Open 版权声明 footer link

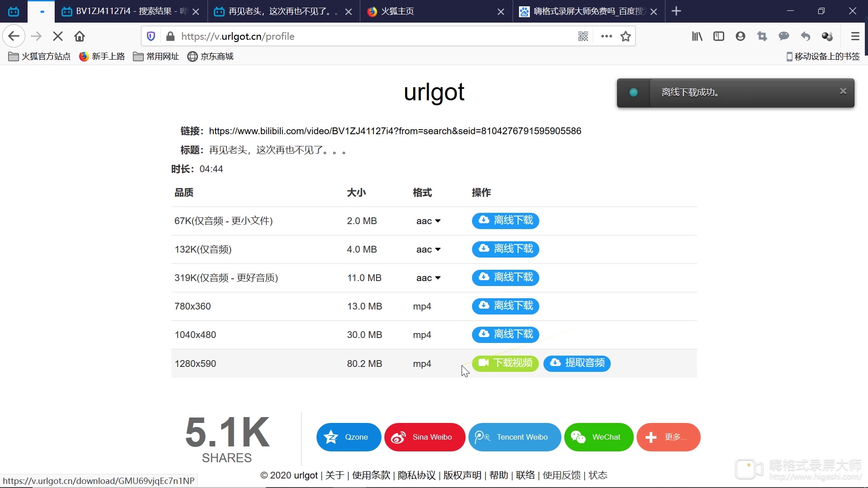pos(462,475)
